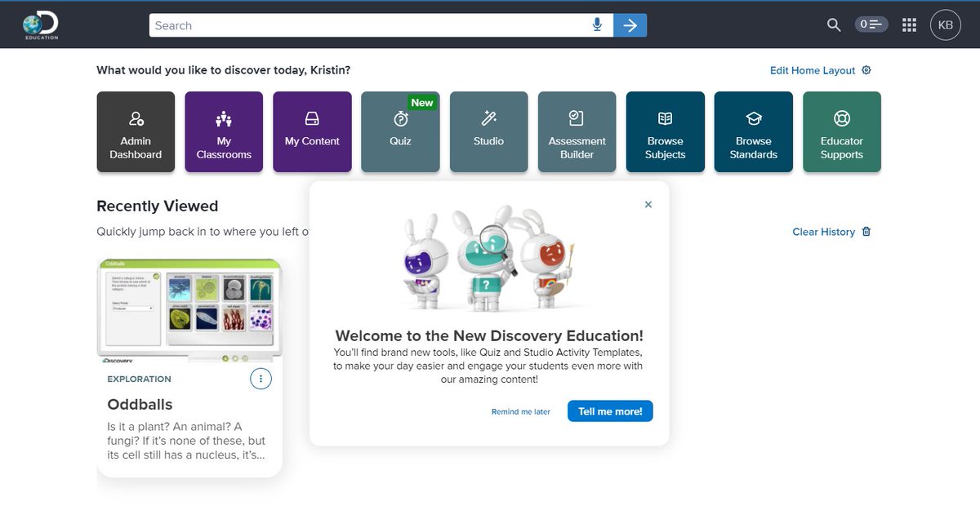Click the Oddballs description text
The image size is (980, 528).
point(186,441)
